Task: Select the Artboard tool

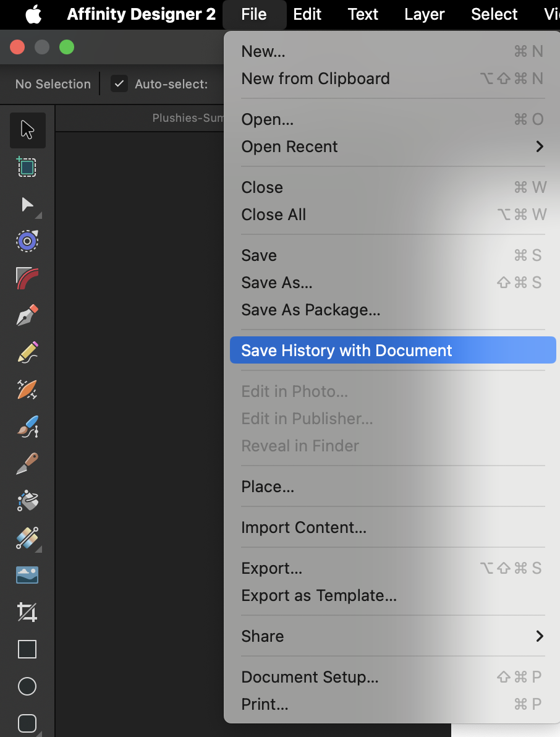Action: click(x=27, y=167)
